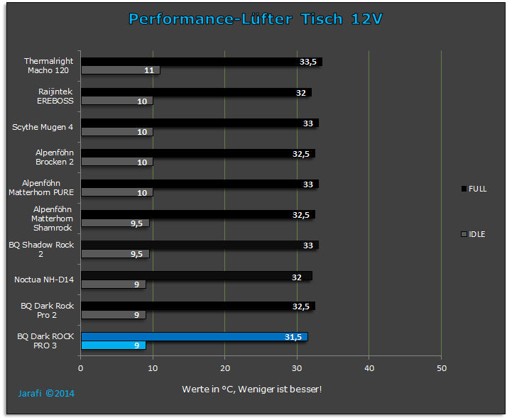Image resolution: width=507 pixels, height=420 pixels.
Task: Select blue Dark ROCK PRO 3 FULL bar 31,5
Action: [x=195, y=337]
